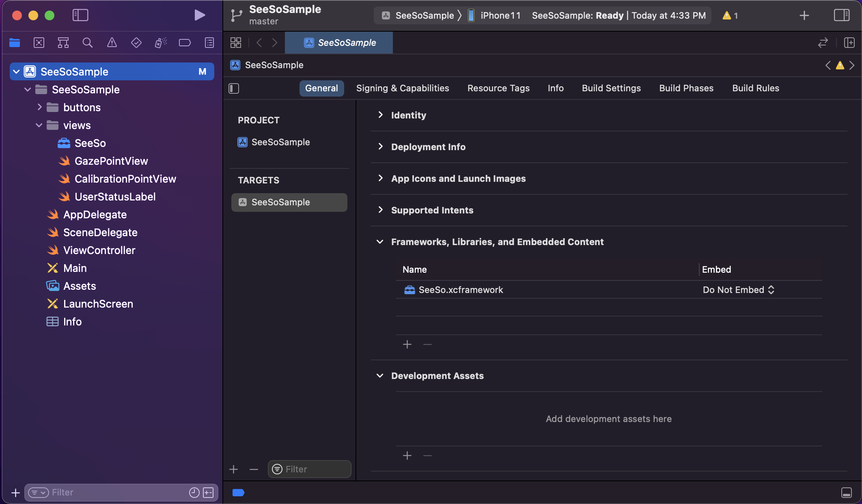
Task: Expand the Deployment Info section
Action: point(380,146)
